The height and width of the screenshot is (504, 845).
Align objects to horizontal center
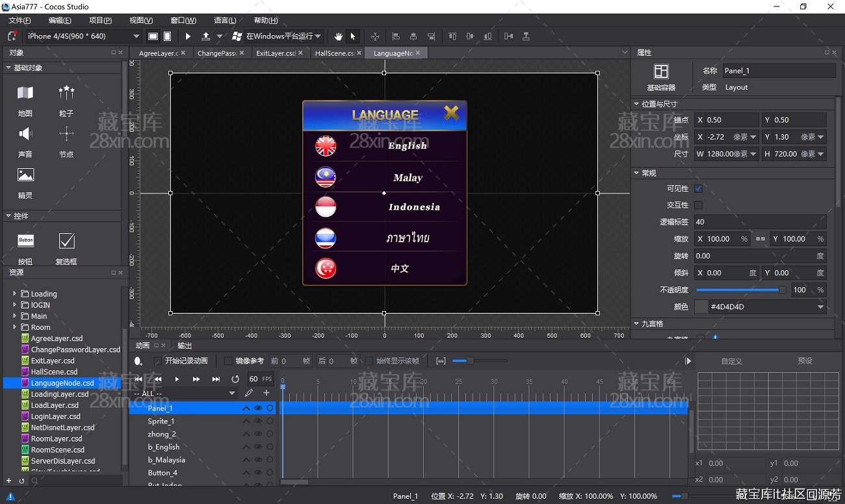click(x=413, y=36)
